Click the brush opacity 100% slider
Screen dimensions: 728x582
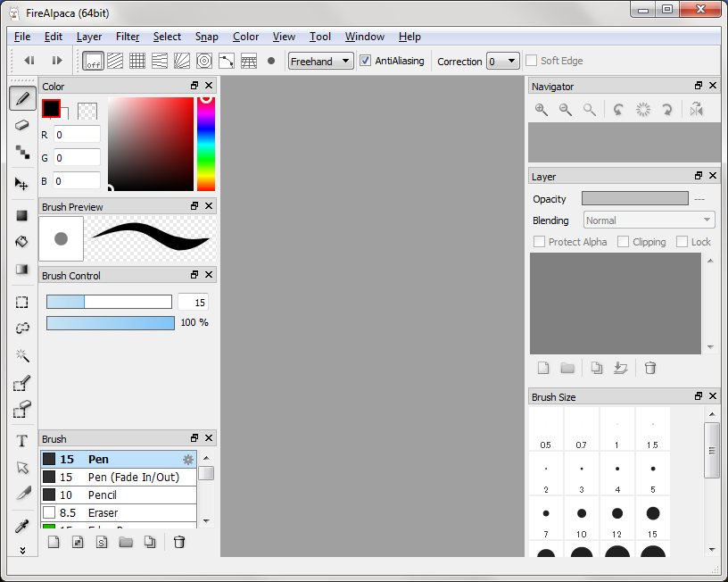tap(111, 323)
